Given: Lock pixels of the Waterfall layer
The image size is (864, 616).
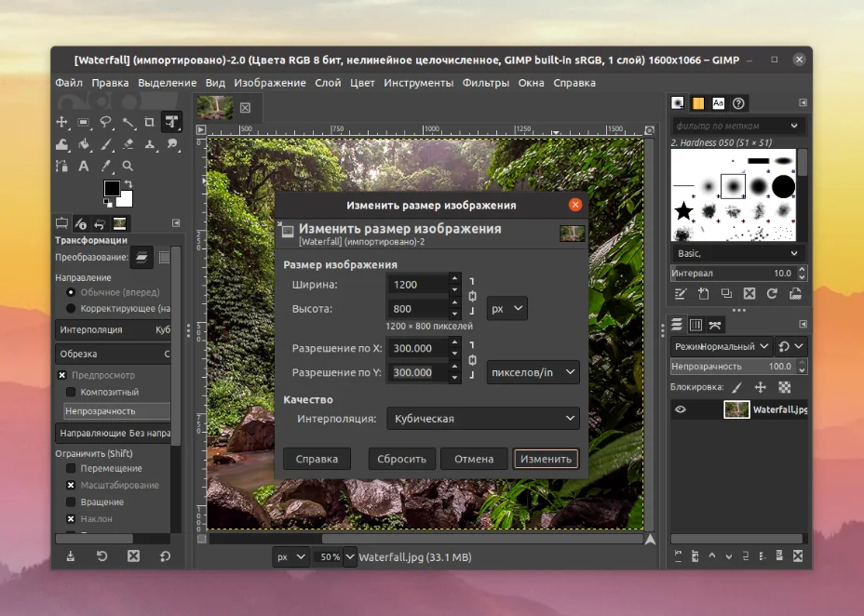Looking at the screenshot, I should pyautogui.click(x=736, y=387).
